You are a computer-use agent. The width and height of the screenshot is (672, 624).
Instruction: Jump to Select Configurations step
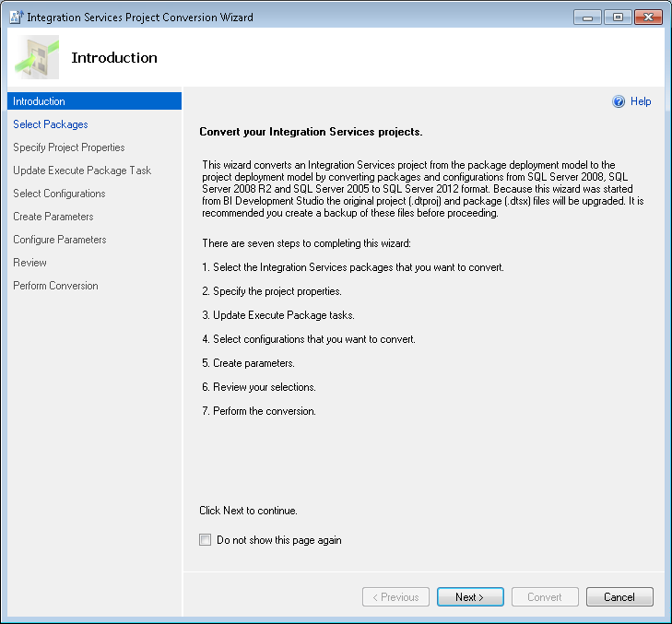(59, 194)
